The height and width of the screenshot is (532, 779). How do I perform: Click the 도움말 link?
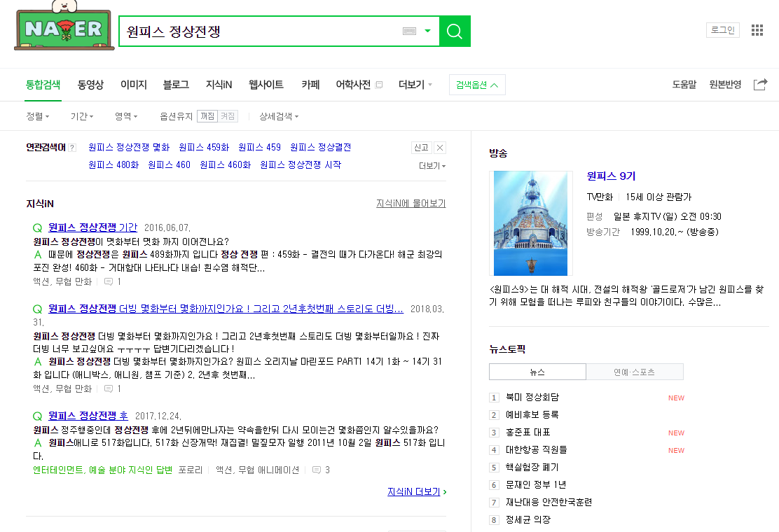click(x=684, y=85)
